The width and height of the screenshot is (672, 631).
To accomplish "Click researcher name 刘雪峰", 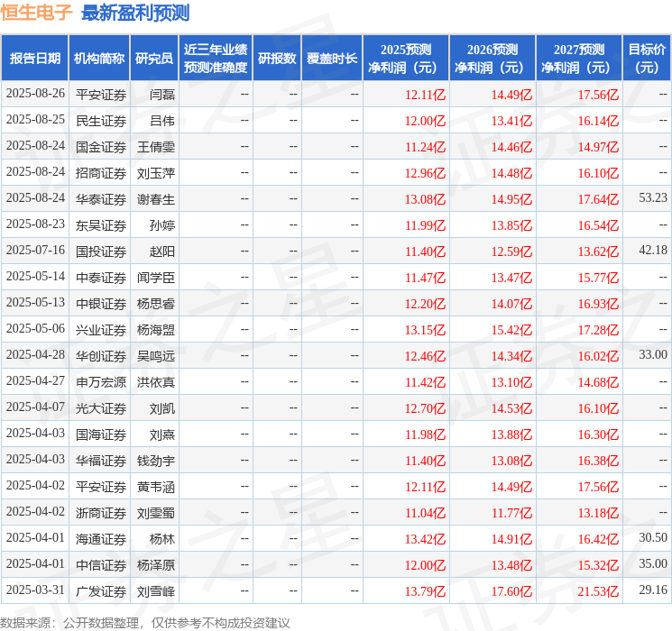I will 156,591.
